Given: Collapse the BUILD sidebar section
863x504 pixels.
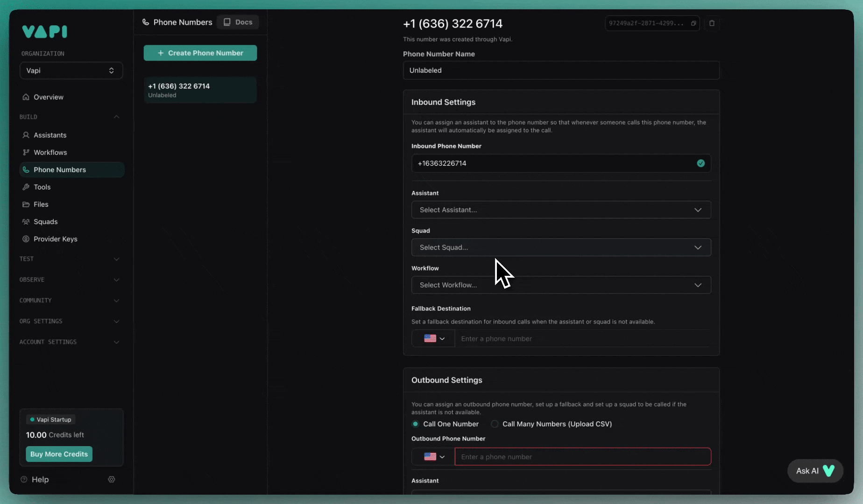Looking at the screenshot, I should pyautogui.click(x=116, y=117).
